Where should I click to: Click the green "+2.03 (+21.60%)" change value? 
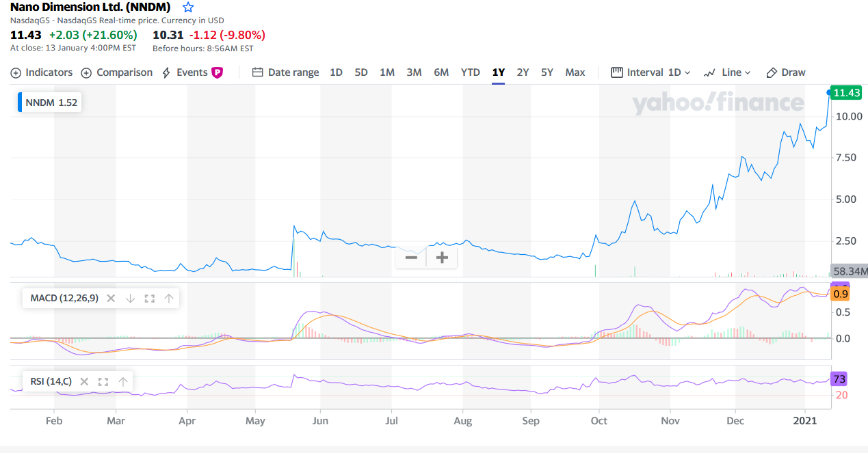tap(93, 35)
